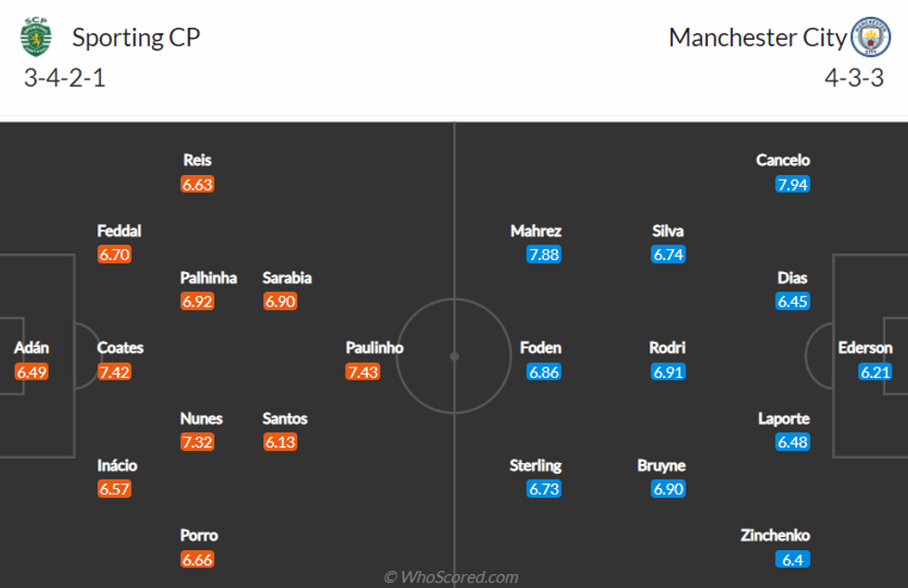This screenshot has width=908, height=588.
Task: Select Nunes's 7.32 rating badge
Action: point(197,443)
